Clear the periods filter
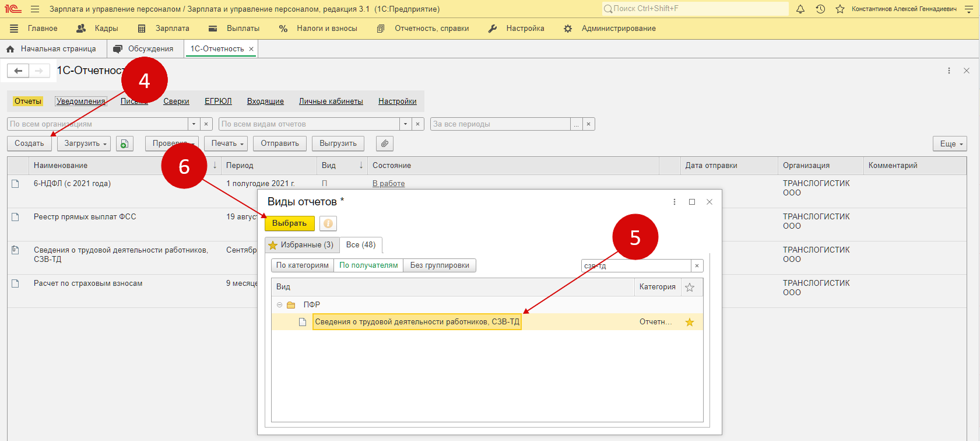Viewport: 980px width, 441px height. [x=589, y=124]
